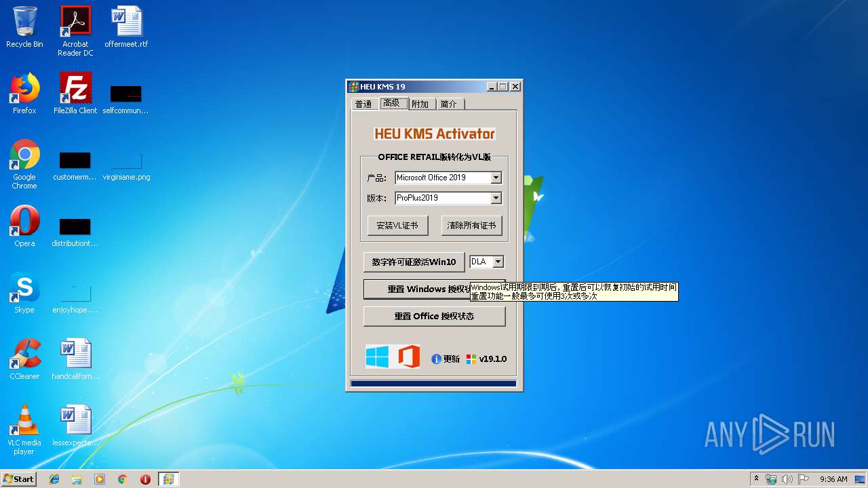Select the CCleaner desktop icon
The height and width of the screenshot is (488, 868).
click(x=24, y=359)
